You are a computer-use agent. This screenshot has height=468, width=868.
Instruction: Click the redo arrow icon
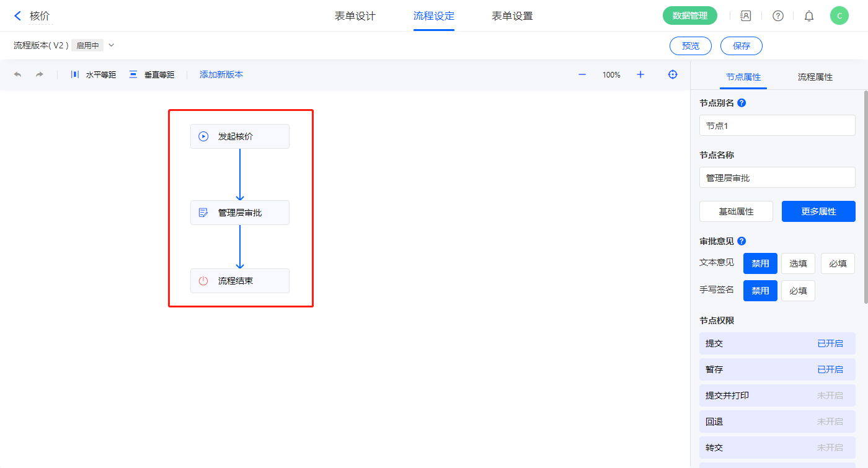tap(40, 74)
